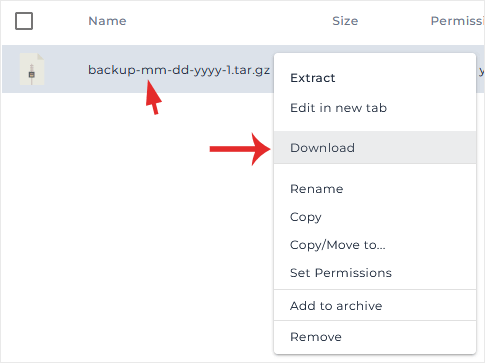
Task: Click the blank menu area right of Extract
Action: [x=405, y=78]
